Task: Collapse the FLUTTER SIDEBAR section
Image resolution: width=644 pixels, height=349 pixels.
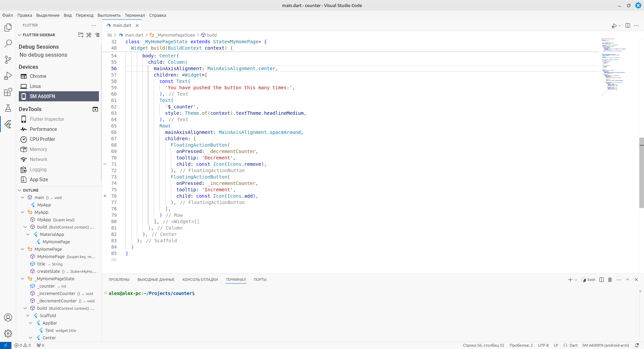Action: 19,35
